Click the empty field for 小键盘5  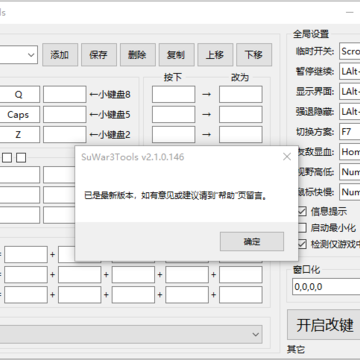[65, 115]
